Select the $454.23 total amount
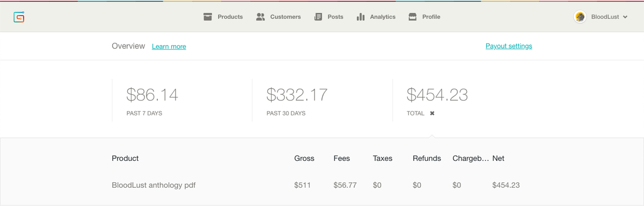The image size is (644, 206). (x=437, y=95)
